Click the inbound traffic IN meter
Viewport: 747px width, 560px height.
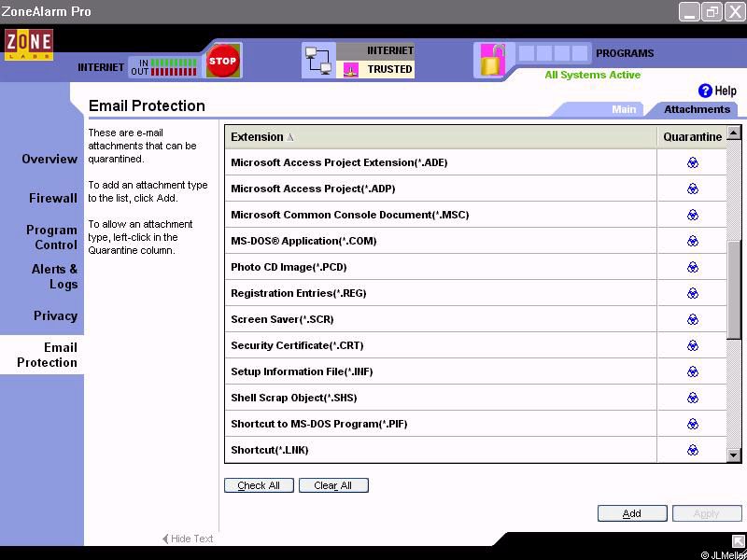pyautogui.click(x=174, y=63)
